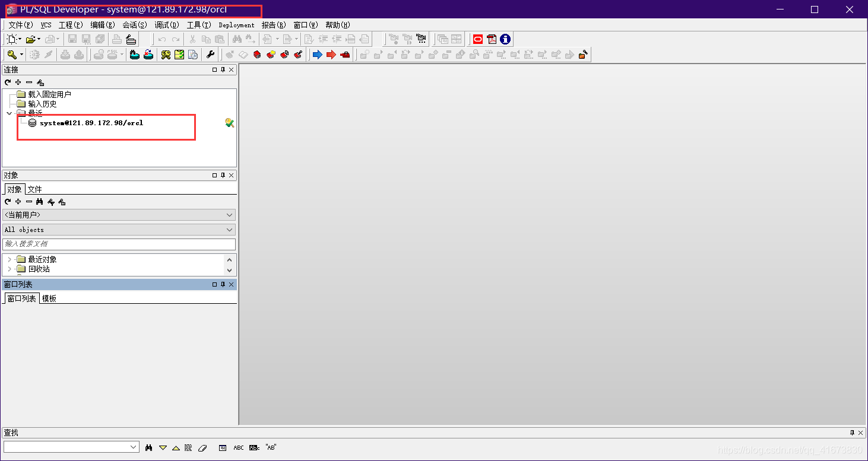Click the Log on key icon
Screen dimensions: 868x461
pyautogui.click(x=12, y=55)
